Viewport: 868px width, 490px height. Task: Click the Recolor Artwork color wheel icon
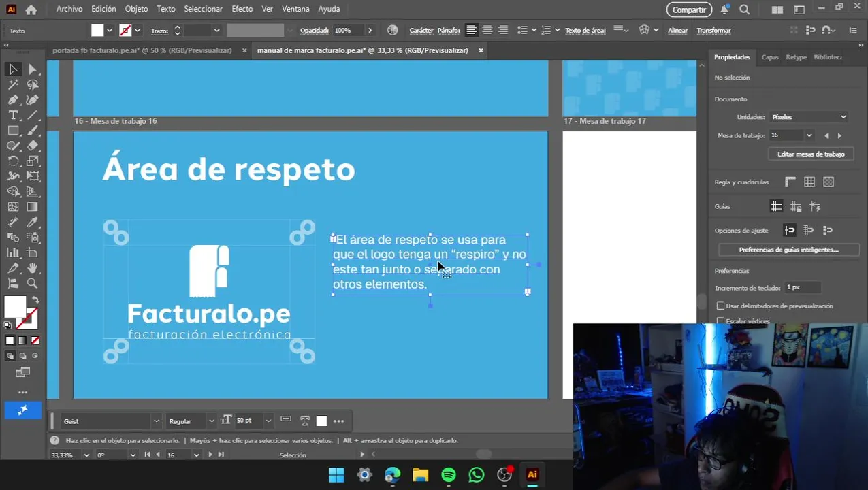(x=393, y=30)
